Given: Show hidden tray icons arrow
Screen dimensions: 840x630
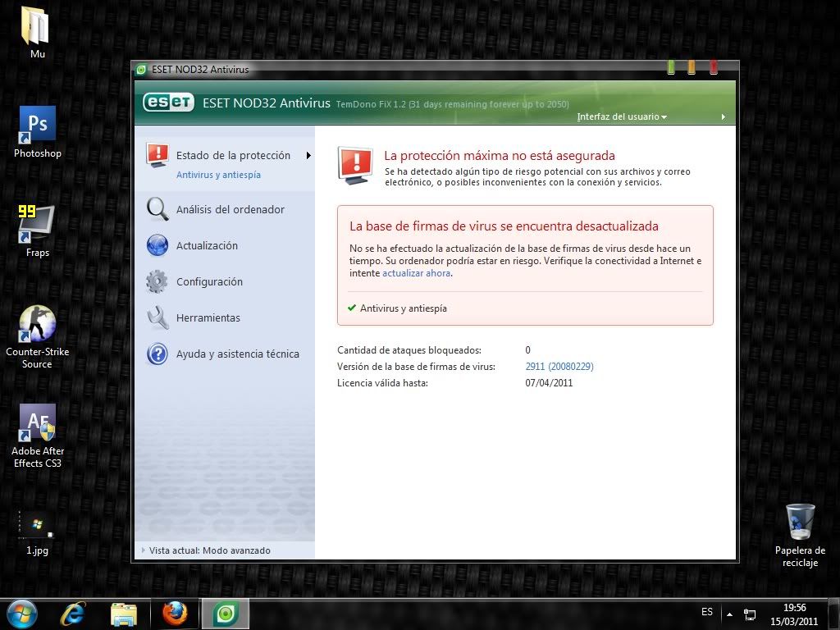Looking at the screenshot, I should coord(729,614).
